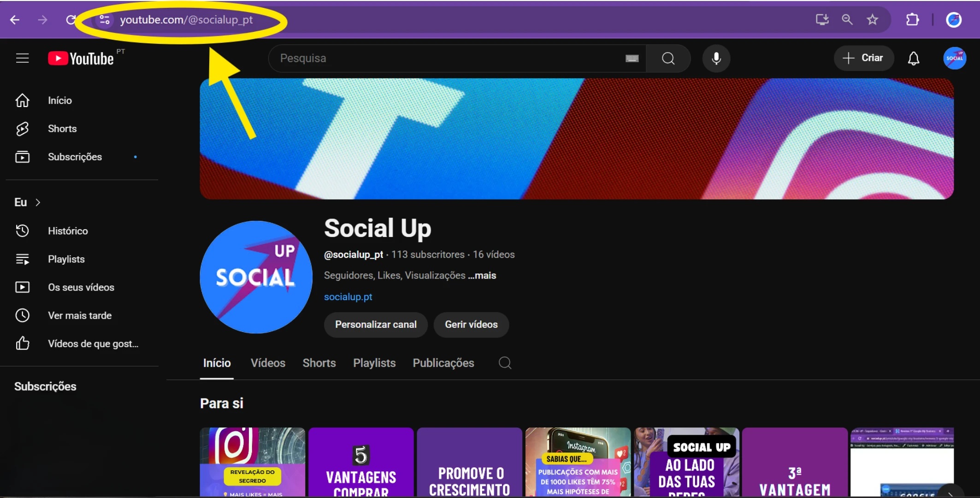Open the browser zoom magnifier icon
This screenshot has width=980, height=498.
pyautogui.click(x=847, y=19)
